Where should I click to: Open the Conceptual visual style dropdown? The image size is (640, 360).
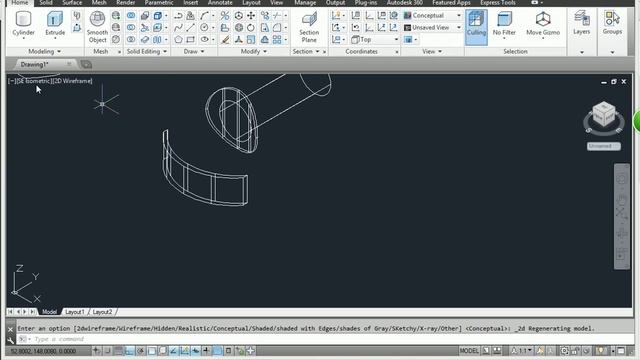pos(433,16)
